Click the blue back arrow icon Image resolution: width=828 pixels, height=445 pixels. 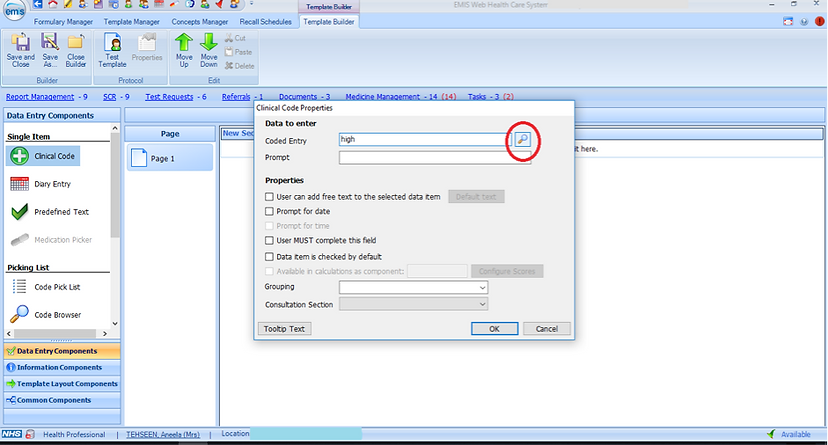click(x=37, y=4)
